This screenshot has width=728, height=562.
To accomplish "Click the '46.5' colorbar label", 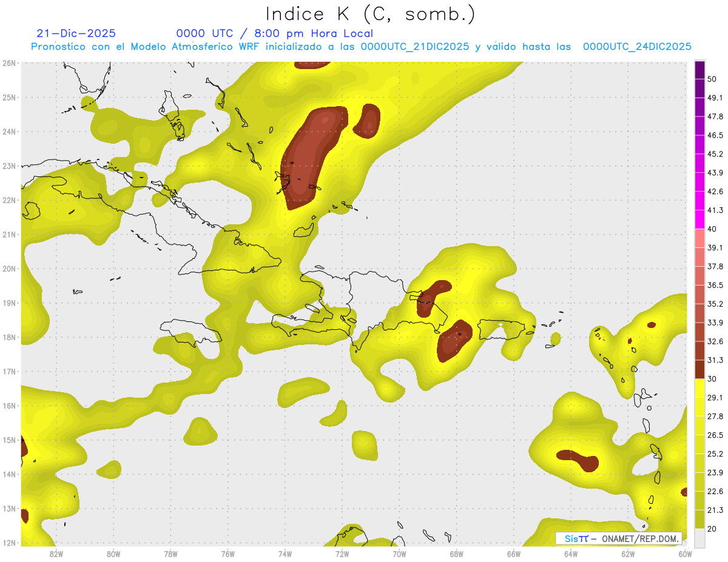I will point(715,135).
